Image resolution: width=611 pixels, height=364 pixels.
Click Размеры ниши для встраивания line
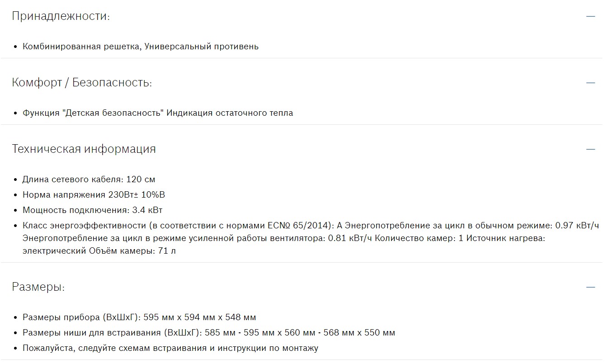208,333
